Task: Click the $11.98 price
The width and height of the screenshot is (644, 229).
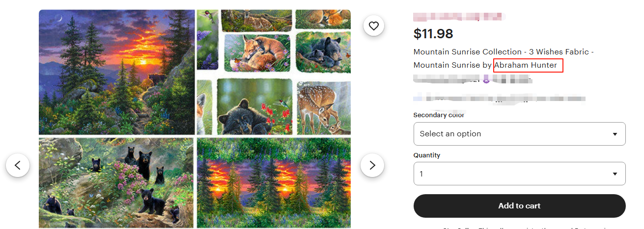Action: [433, 33]
